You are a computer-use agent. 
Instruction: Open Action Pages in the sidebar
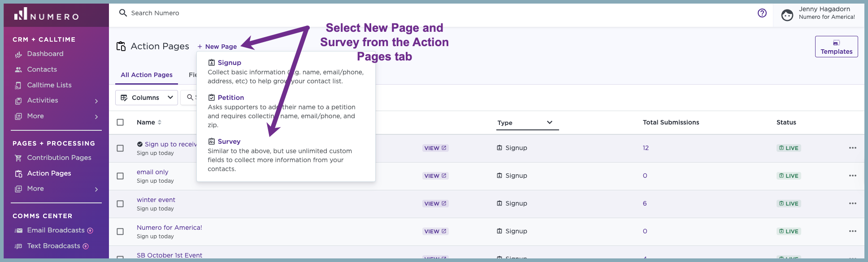(49, 173)
